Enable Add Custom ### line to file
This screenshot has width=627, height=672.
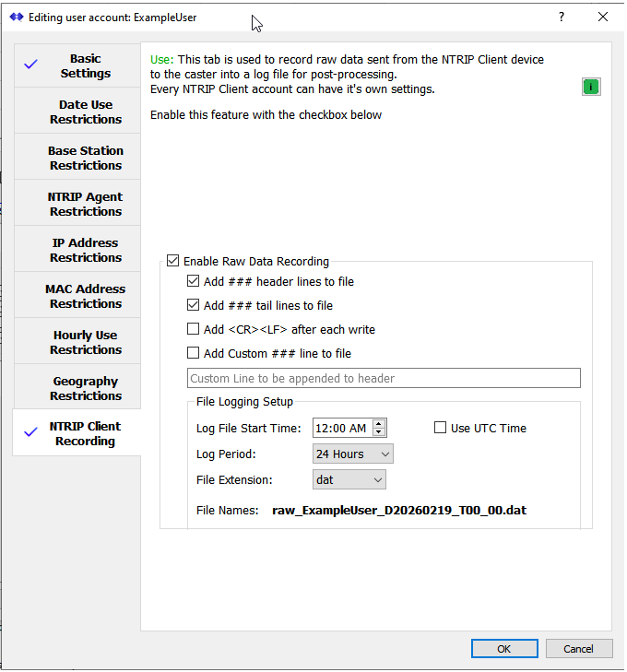coord(193,353)
